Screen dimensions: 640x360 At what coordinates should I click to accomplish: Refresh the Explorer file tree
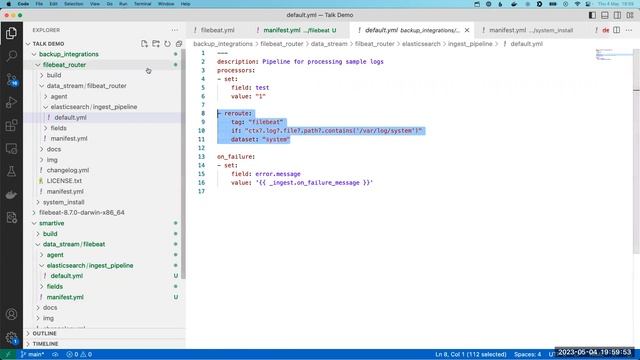coord(167,44)
